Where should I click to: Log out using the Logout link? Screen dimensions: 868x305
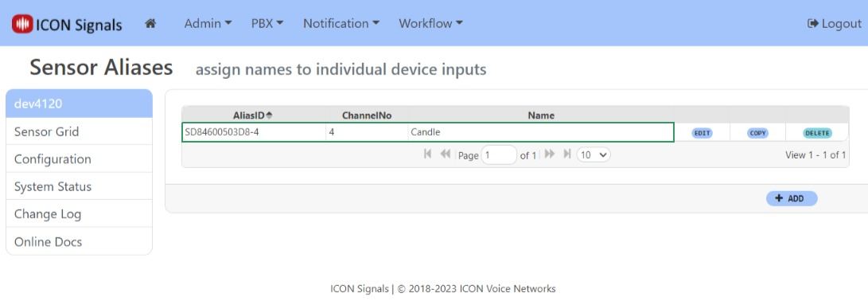tap(835, 23)
